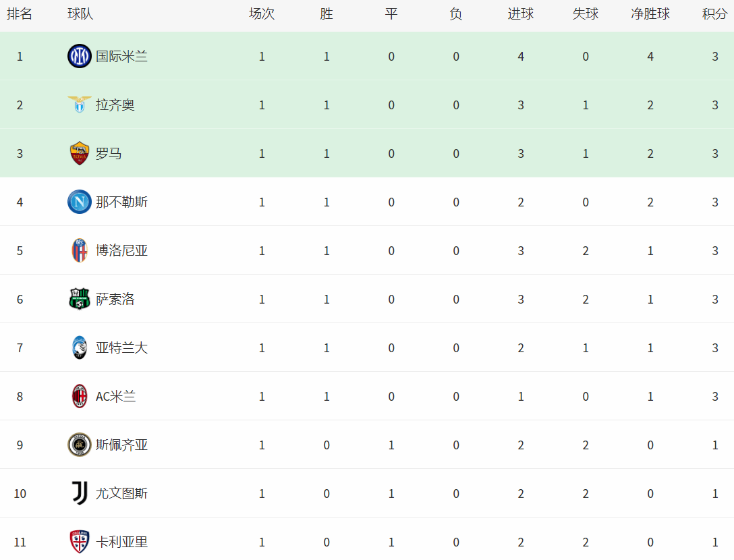Select the Napoli N logo

tap(80, 202)
